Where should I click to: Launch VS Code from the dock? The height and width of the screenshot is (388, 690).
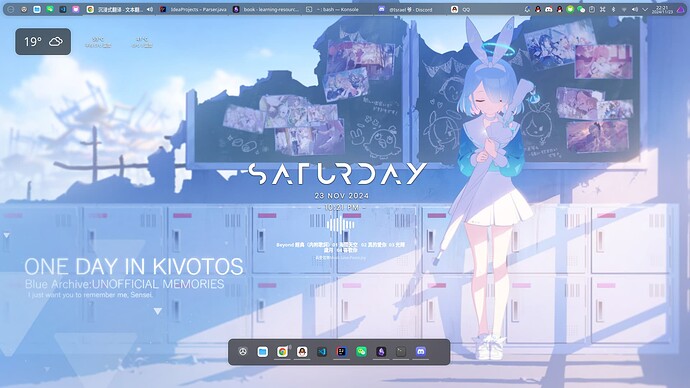pyautogui.click(x=322, y=351)
